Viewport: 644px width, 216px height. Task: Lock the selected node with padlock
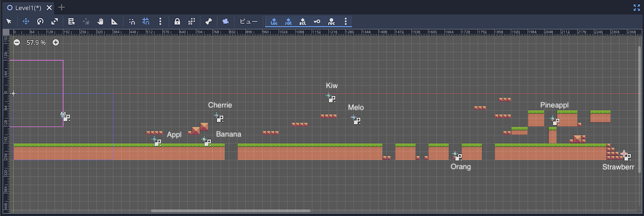[177, 21]
